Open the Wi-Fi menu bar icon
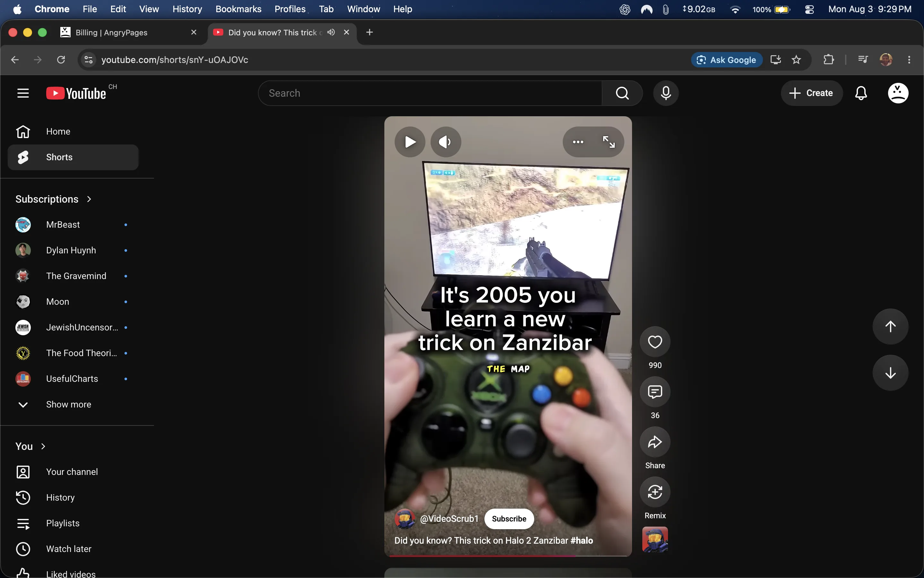The width and height of the screenshot is (924, 578). click(x=735, y=9)
